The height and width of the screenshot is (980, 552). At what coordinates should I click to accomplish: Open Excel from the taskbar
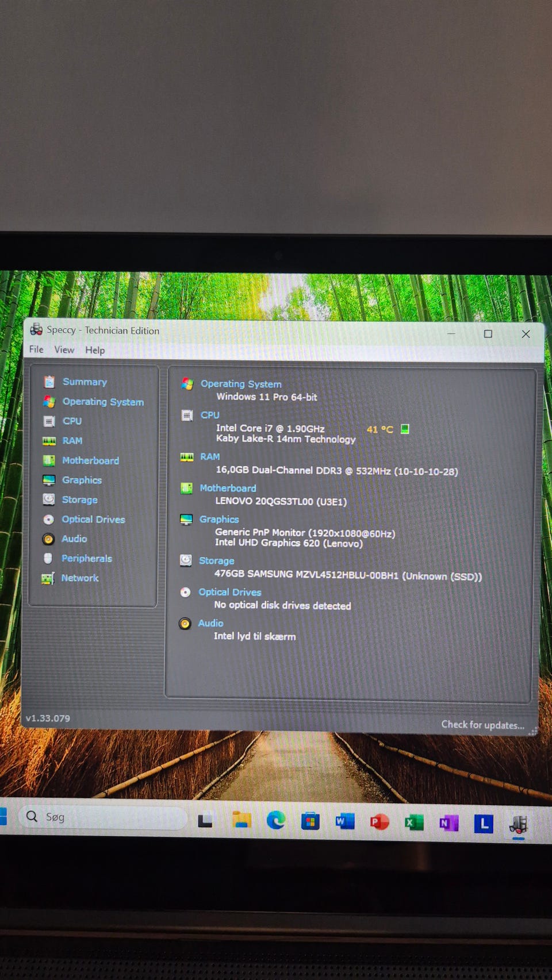[414, 823]
